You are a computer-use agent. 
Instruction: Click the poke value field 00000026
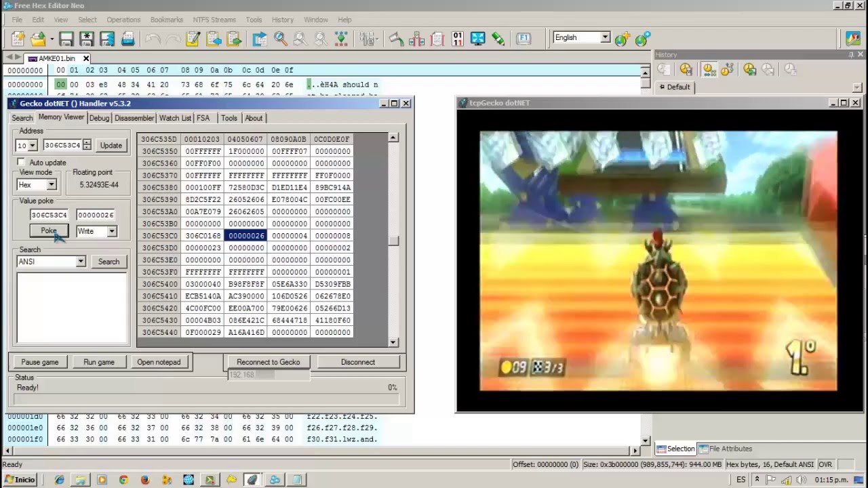(95, 215)
